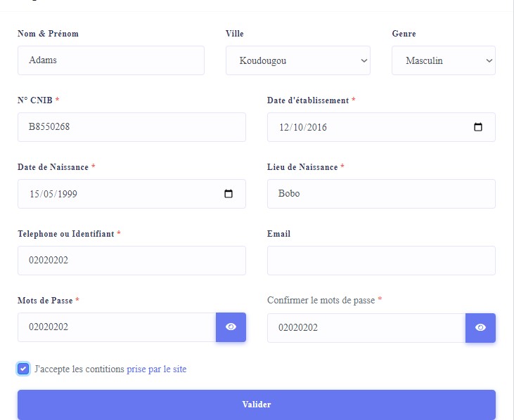Click the Confirmer le mots de passe input

[366, 327]
